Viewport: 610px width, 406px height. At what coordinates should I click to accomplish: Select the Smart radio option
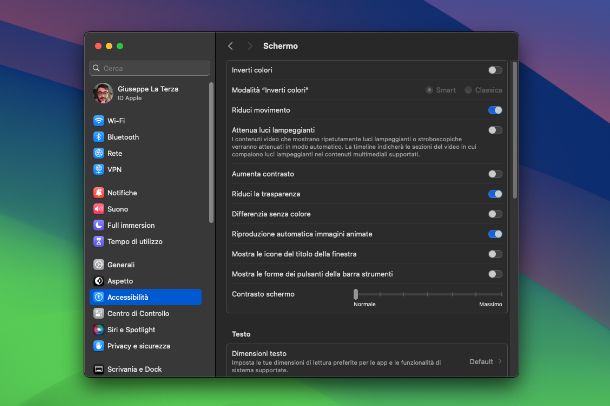429,90
